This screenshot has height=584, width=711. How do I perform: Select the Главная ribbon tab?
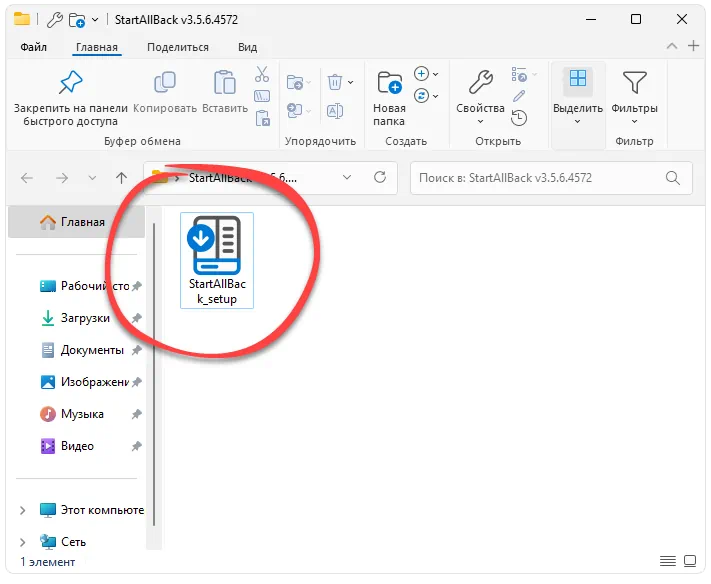(x=97, y=47)
